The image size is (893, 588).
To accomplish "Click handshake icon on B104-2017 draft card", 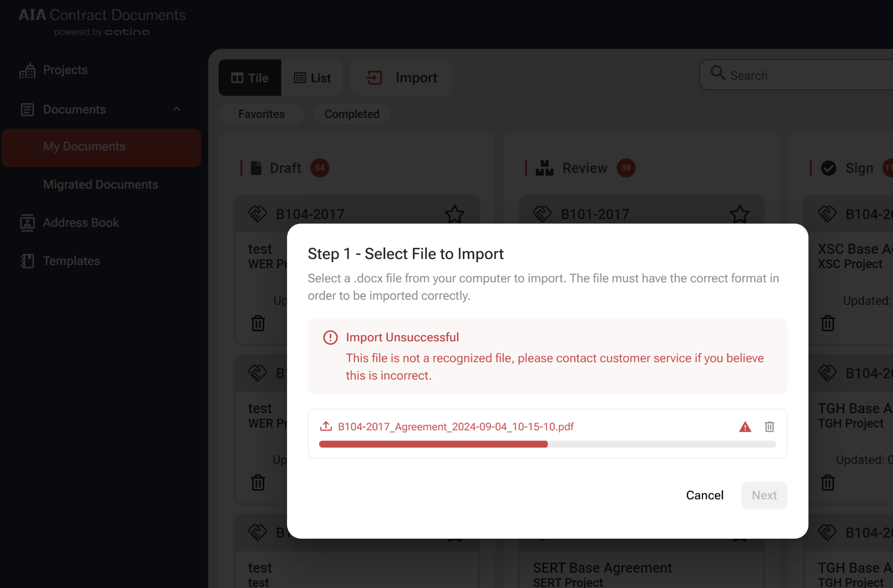I will point(257,214).
